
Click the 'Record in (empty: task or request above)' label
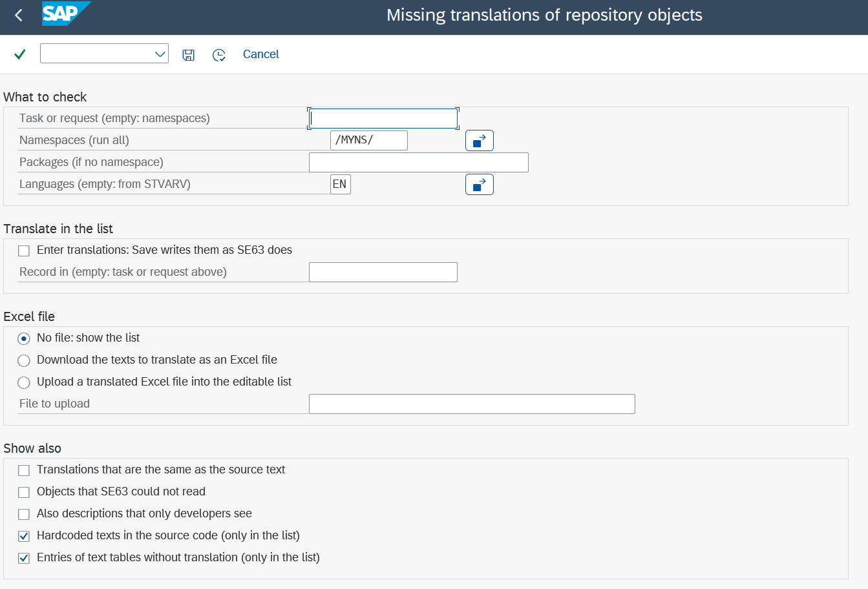click(123, 272)
